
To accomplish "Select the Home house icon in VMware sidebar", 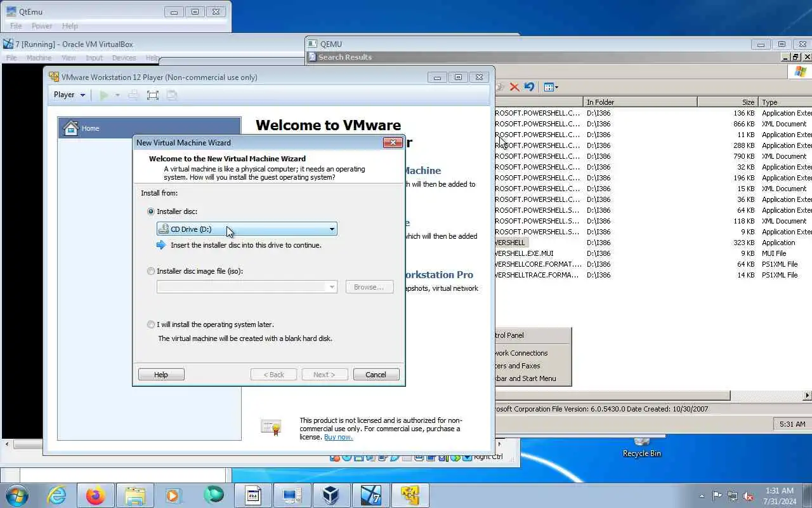I will point(71,128).
